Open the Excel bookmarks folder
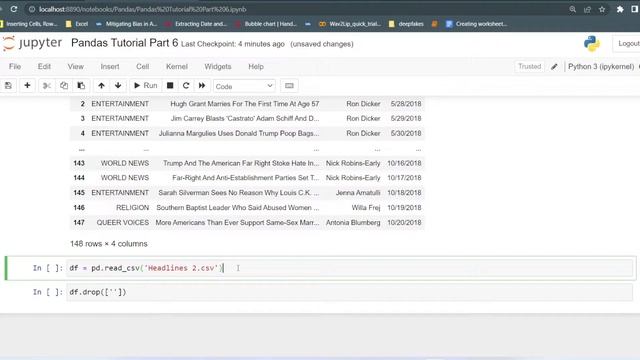Image resolution: width=640 pixels, height=360 pixels. [77, 24]
